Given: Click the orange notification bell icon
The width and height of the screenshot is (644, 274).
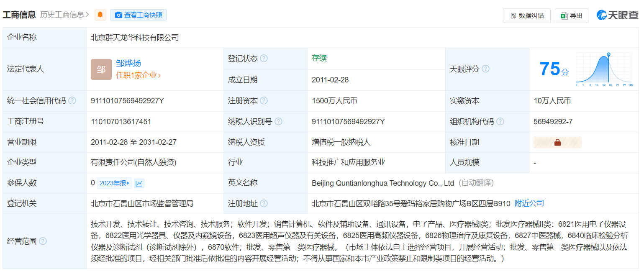Looking at the screenshot, I should click(100, 15).
